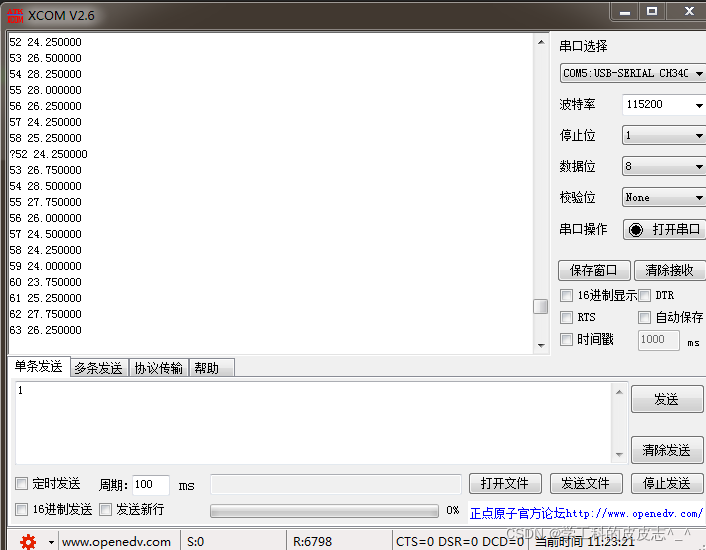
Task: Maximize the XCOM window
Action: click(x=652, y=12)
